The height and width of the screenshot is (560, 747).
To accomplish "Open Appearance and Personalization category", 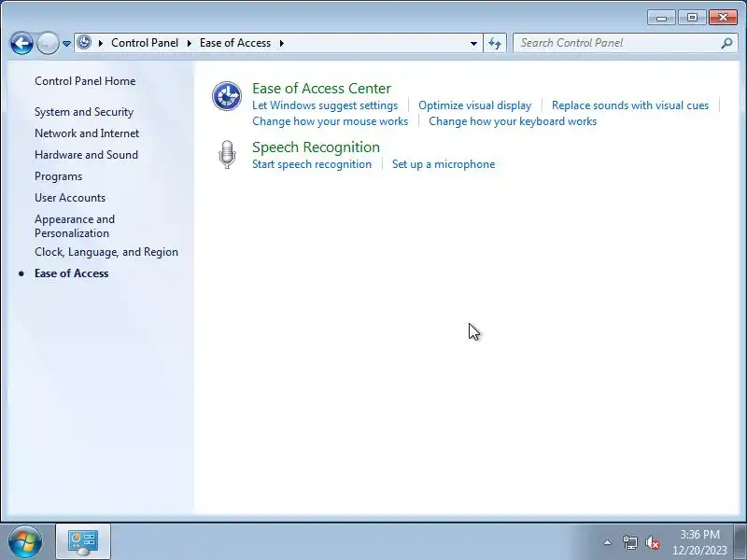I will coord(75,226).
